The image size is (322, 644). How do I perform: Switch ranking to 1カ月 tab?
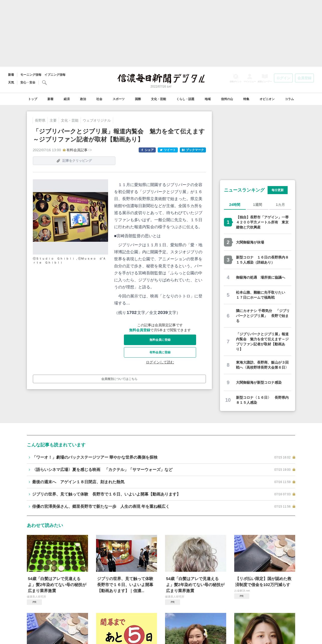coord(280,205)
